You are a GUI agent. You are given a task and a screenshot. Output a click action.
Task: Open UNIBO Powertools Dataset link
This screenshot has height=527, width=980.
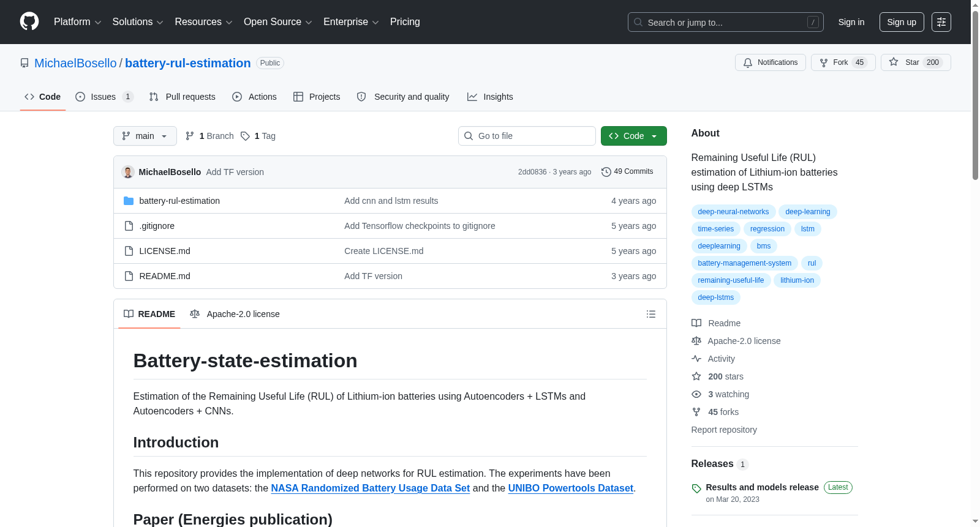pos(571,488)
